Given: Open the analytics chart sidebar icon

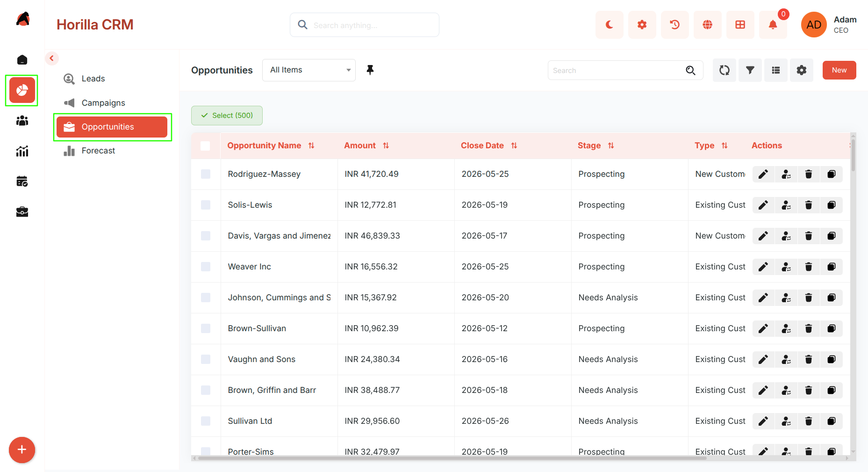Looking at the screenshot, I should coord(22,151).
